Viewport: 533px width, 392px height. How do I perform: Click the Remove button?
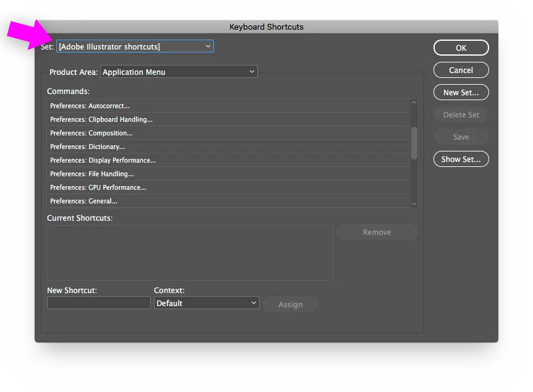pyautogui.click(x=377, y=232)
